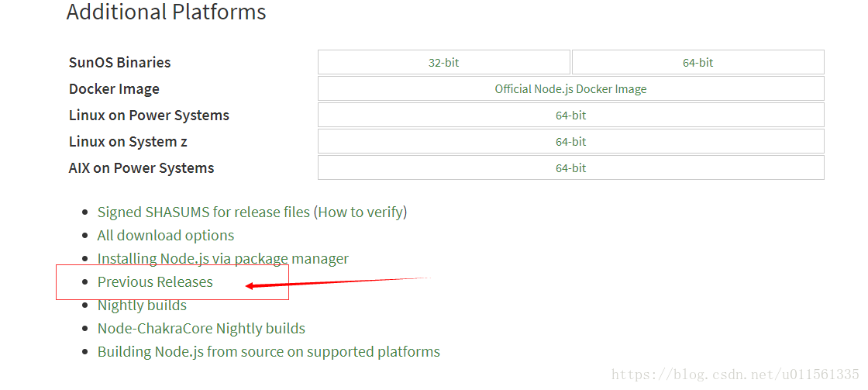The image size is (868, 390).
Task: Click the SunOS Binaries row label
Action: coord(119,62)
